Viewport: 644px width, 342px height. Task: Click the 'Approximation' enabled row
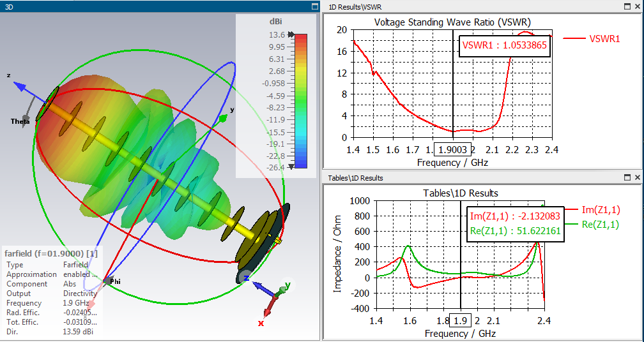pos(51,274)
